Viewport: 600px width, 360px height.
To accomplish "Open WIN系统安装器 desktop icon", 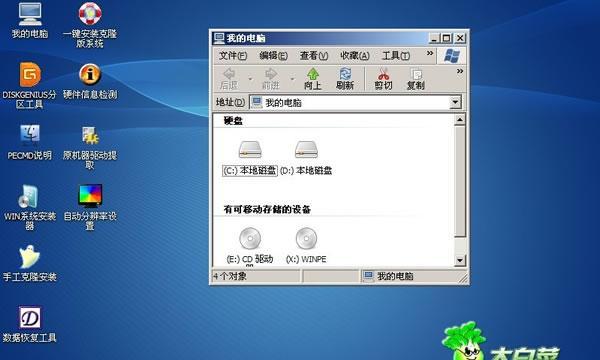I will click(x=29, y=207).
